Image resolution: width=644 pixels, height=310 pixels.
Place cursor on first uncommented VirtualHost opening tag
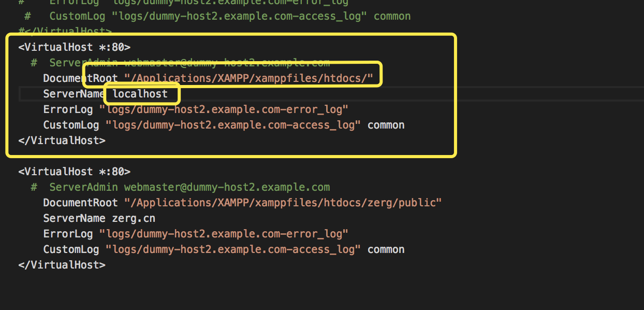pyautogui.click(x=74, y=47)
